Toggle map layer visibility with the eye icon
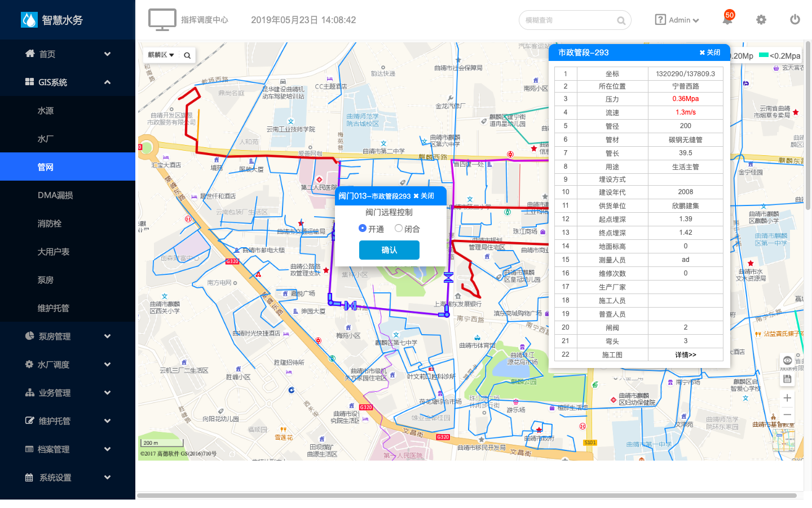812x508 pixels. 787,361
